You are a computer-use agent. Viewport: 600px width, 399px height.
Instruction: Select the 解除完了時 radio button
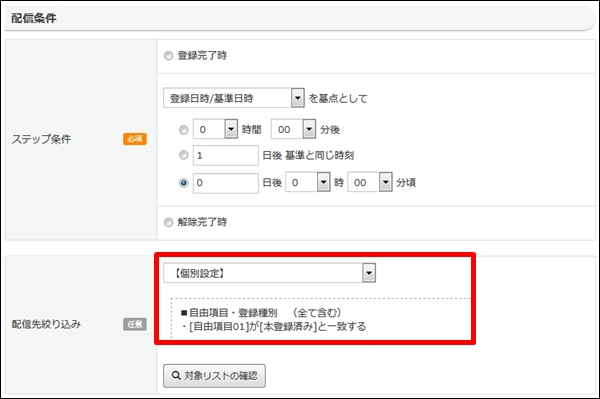168,222
